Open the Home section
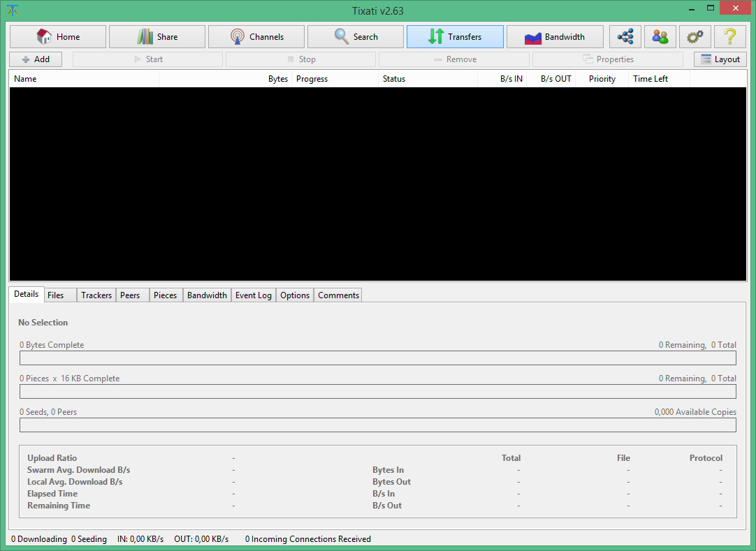Screen dimensions: 756x551 (58, 37)
